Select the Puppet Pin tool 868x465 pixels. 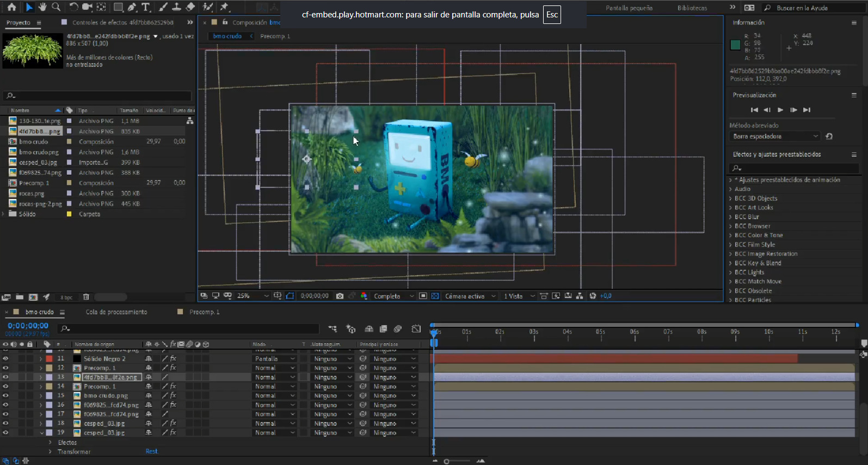225,7
